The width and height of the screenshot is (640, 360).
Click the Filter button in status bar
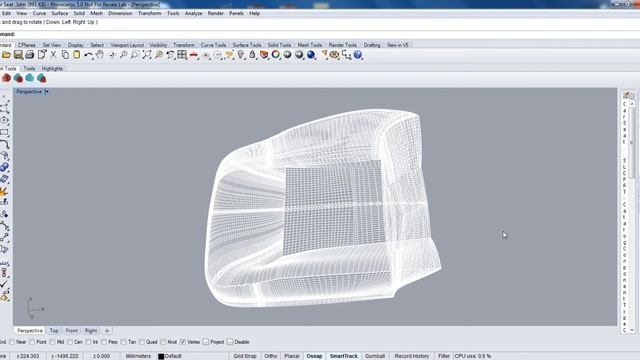click(444, 356)
